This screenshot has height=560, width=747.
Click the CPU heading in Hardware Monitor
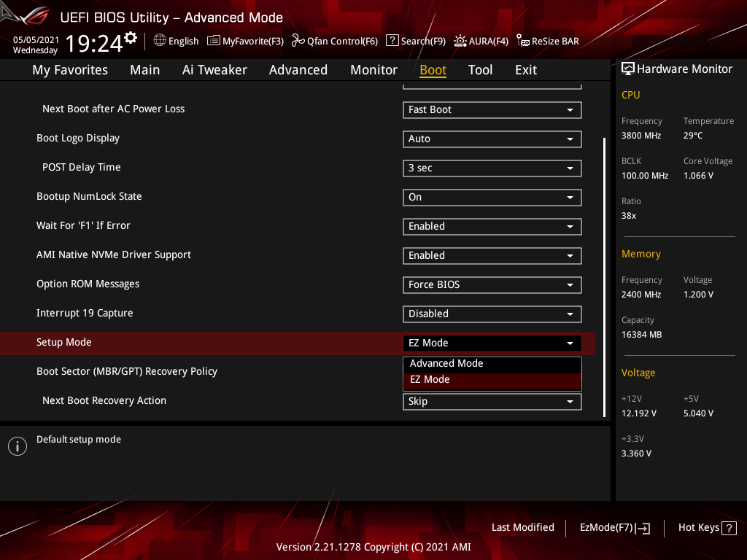pyautogui.click(x=631, y=96)
